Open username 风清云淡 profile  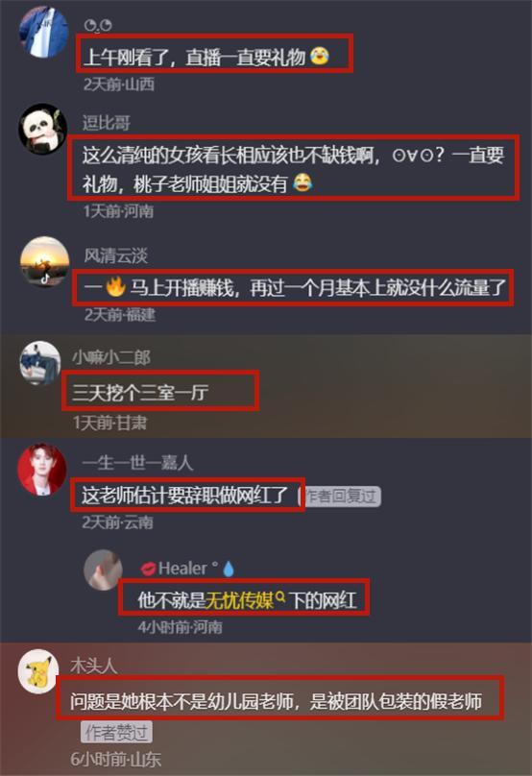(x=116, y=255)
